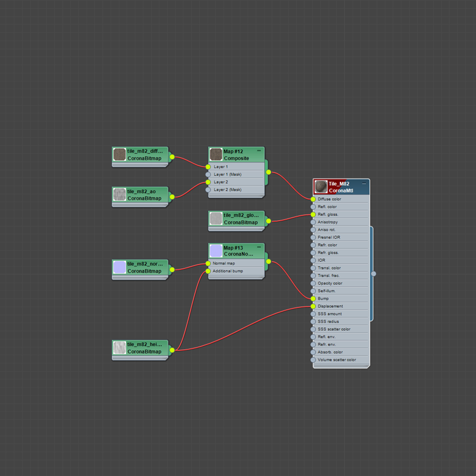
Task: Click the Tile_M82 CoronaMtl sphere preview
Action: tap(321, 187)
